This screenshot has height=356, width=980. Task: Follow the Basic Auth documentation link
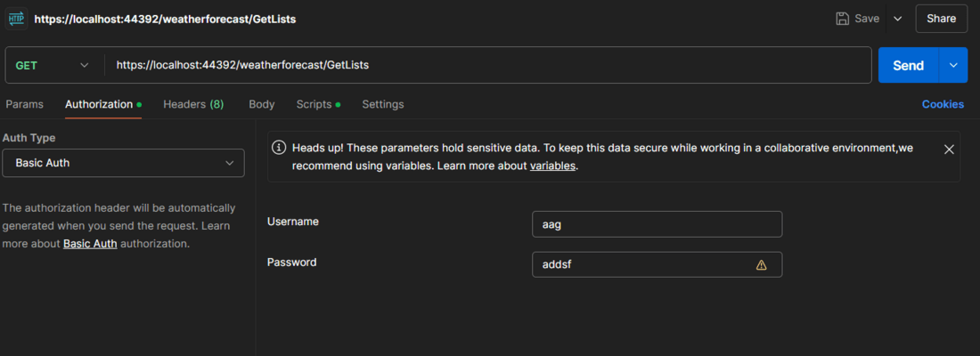(x=90, y=243)
